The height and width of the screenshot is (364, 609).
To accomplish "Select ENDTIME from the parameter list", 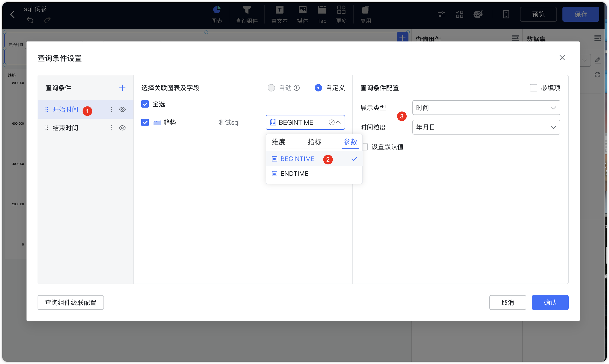I will coord(294,173).
